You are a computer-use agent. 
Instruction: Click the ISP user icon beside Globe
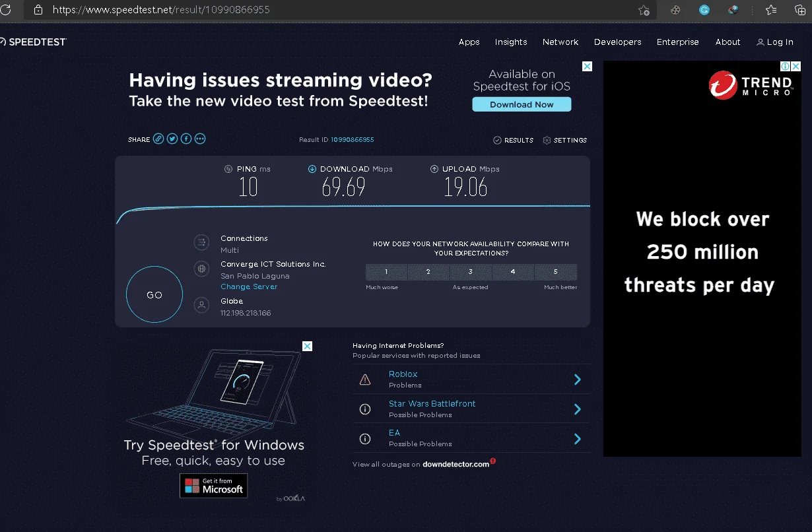point(201,305)
